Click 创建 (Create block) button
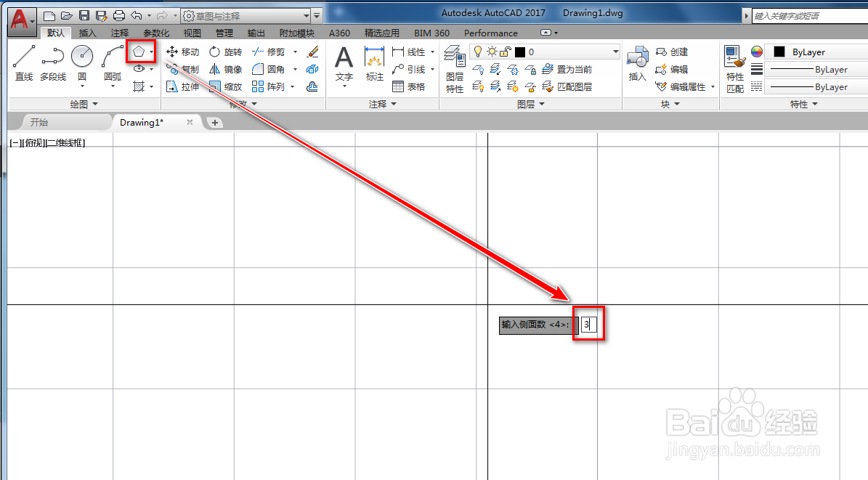 (671, 52)
